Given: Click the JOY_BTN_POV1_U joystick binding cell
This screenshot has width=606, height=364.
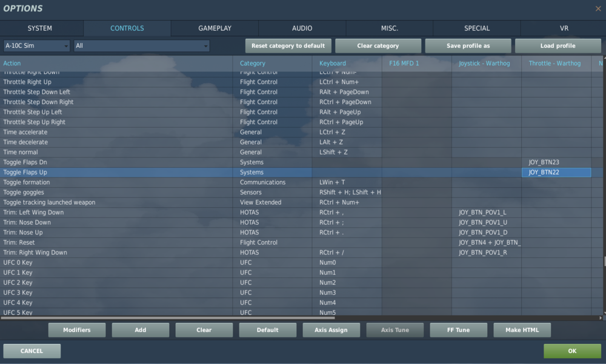Looking at the screenshot, I should pyautogui.click(x=487, y=222).
